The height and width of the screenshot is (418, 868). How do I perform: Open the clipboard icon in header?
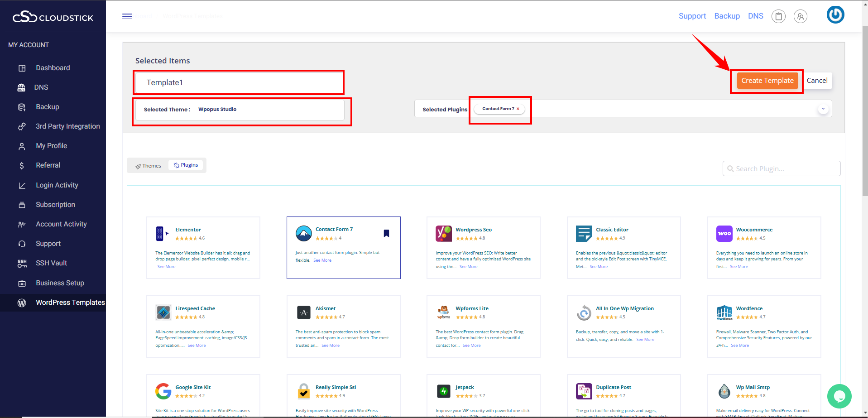(x=778, y=17)
